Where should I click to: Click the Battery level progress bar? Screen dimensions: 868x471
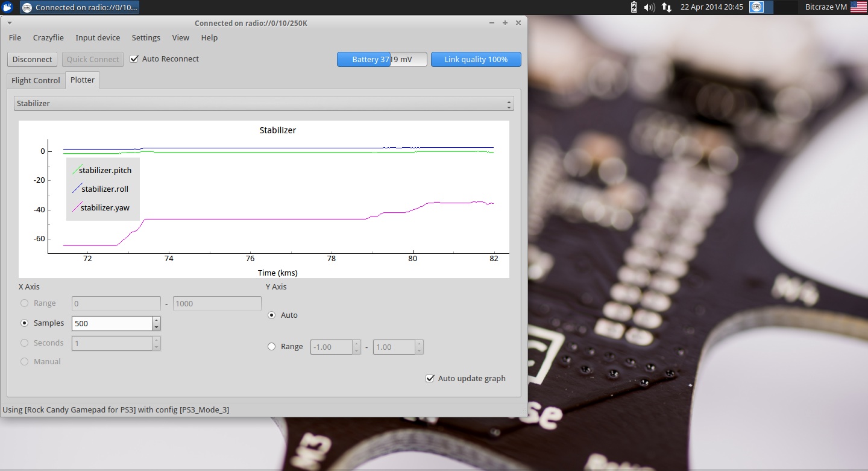(x=382, y=60)
